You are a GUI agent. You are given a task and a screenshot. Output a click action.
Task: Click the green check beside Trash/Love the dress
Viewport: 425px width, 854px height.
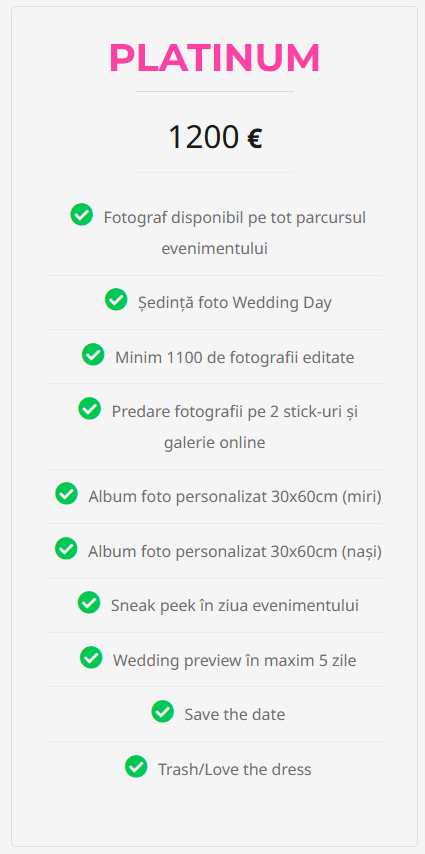136,766
